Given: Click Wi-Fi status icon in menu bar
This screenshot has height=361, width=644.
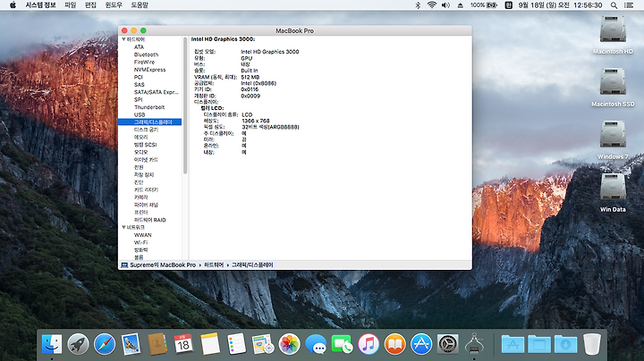Looking at the screenshot, I should [x=432, y=5].
